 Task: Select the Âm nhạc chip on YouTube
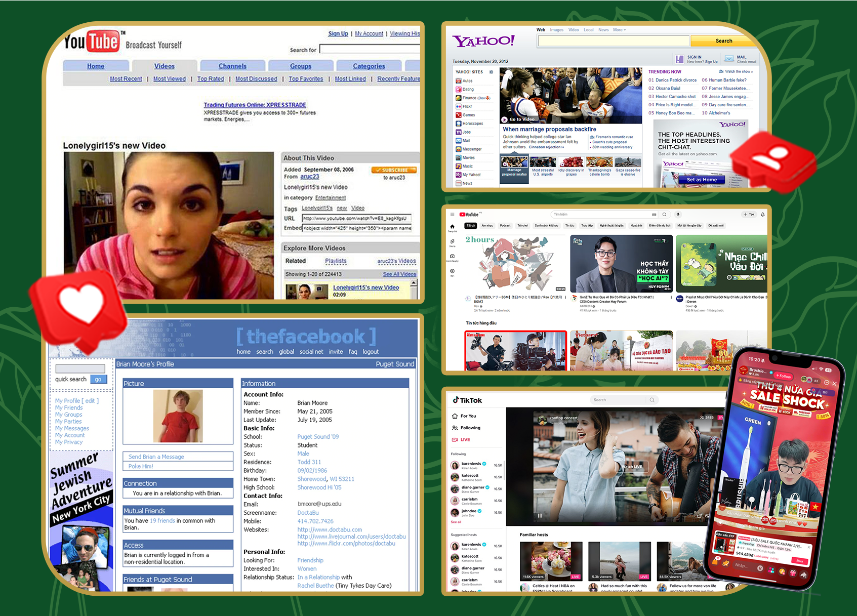(x=487, y=226)
